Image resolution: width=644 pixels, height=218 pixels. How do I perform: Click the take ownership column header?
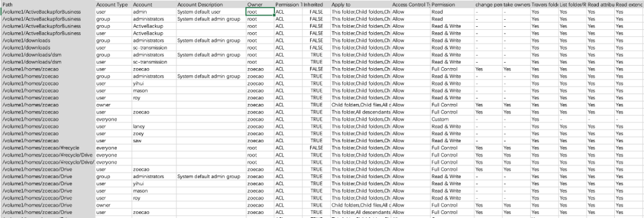tap(516, 5)
